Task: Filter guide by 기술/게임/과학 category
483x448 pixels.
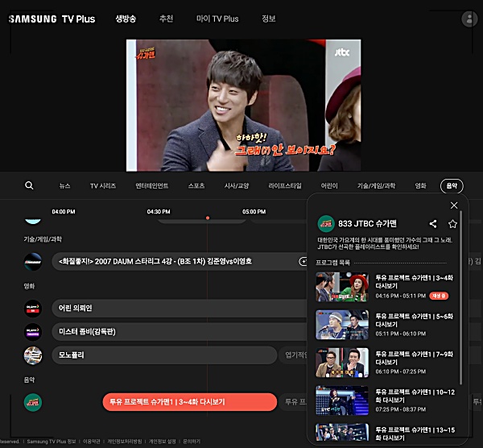Action: (376, 185)
